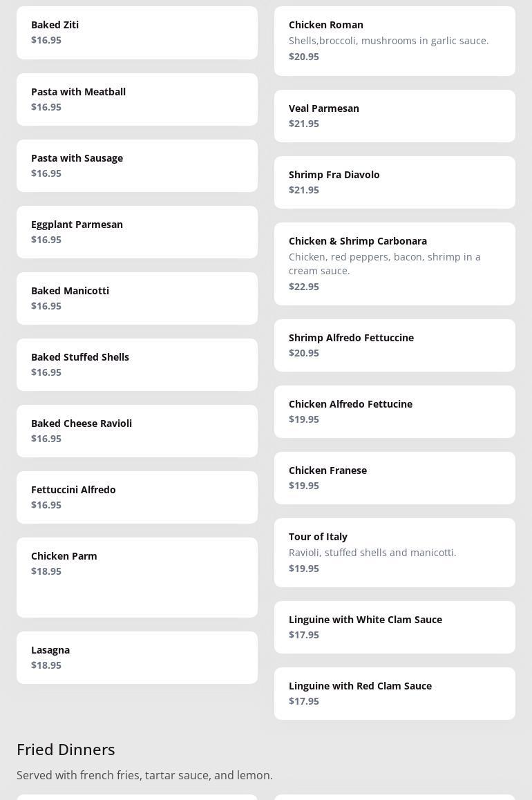Open the Baked Manicotti card
Viewport: 532px width, 800px height.
137,298
